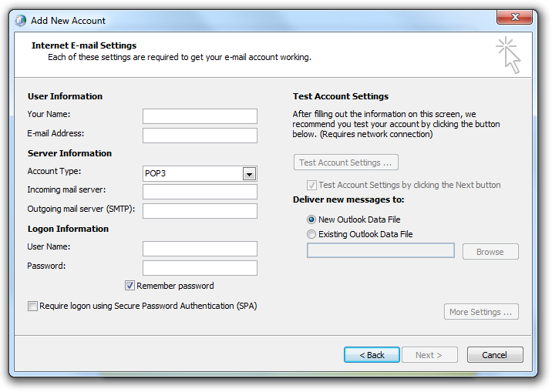Close the Add New Account dialog

[517, 18]
